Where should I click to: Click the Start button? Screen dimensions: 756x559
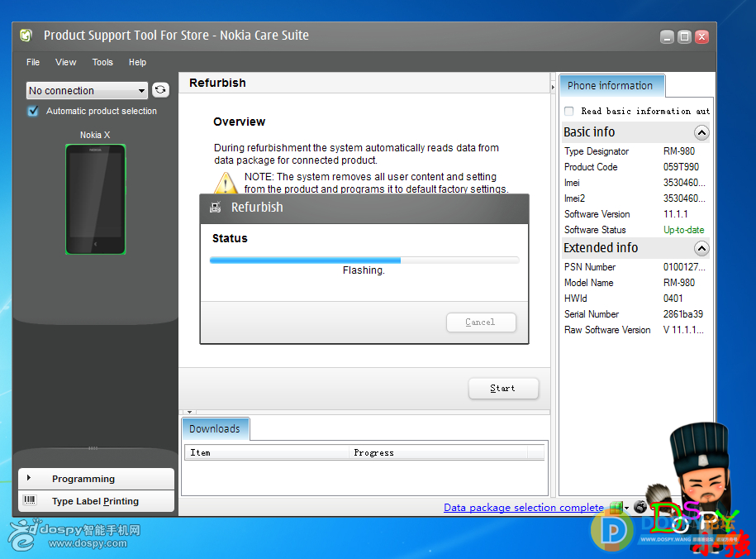click(503, 388)
